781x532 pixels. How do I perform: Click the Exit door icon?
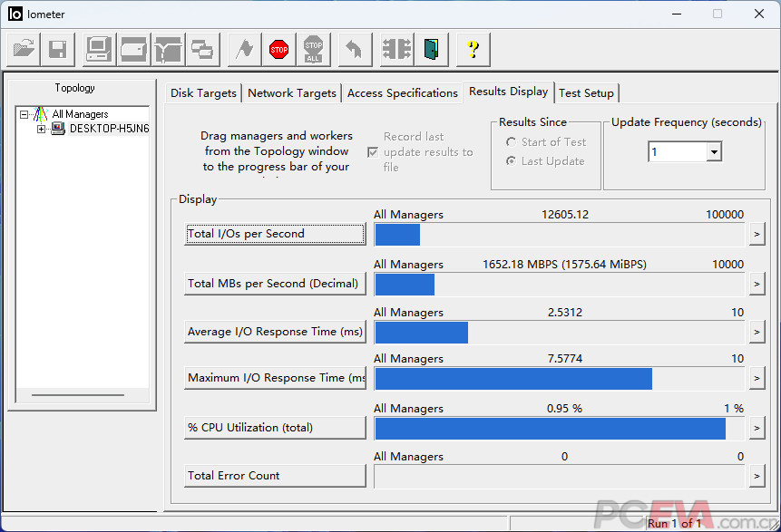point(431,49)
